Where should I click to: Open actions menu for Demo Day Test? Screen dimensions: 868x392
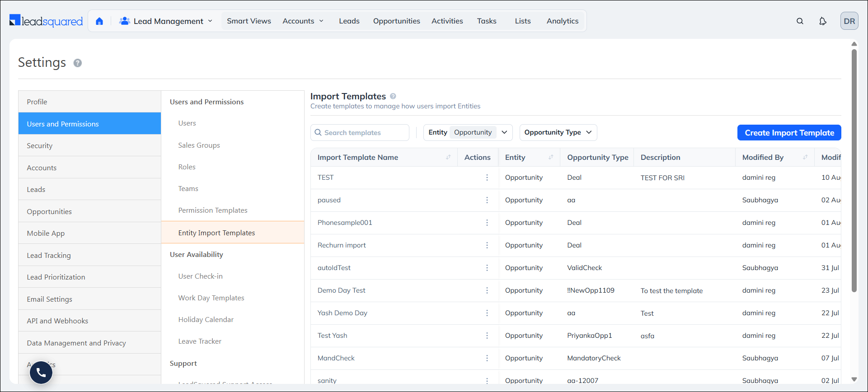pos(487,290)
